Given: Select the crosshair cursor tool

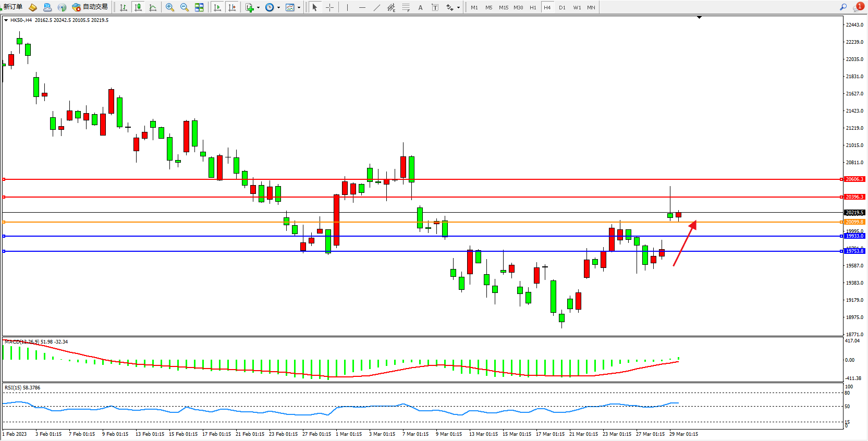Looking at the screenshot, I should [329, 7].
